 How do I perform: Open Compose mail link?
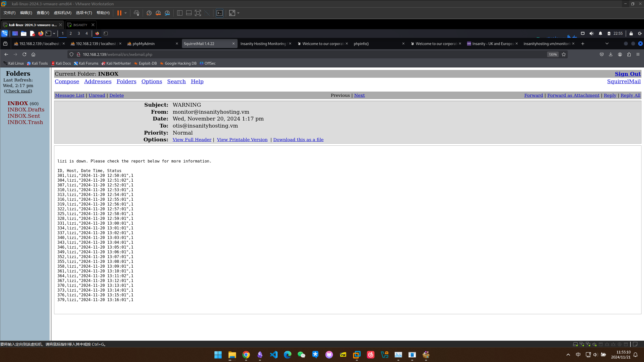click(x=67, y=82)
